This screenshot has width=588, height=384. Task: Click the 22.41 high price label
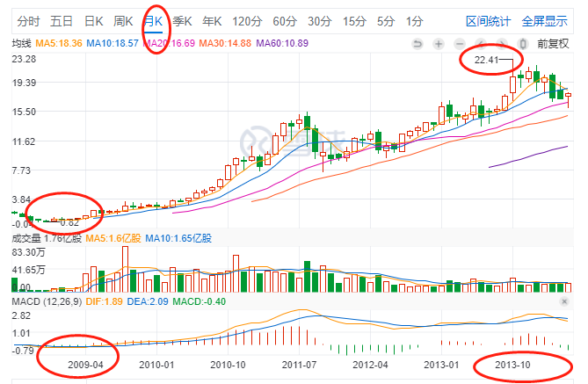486,60
